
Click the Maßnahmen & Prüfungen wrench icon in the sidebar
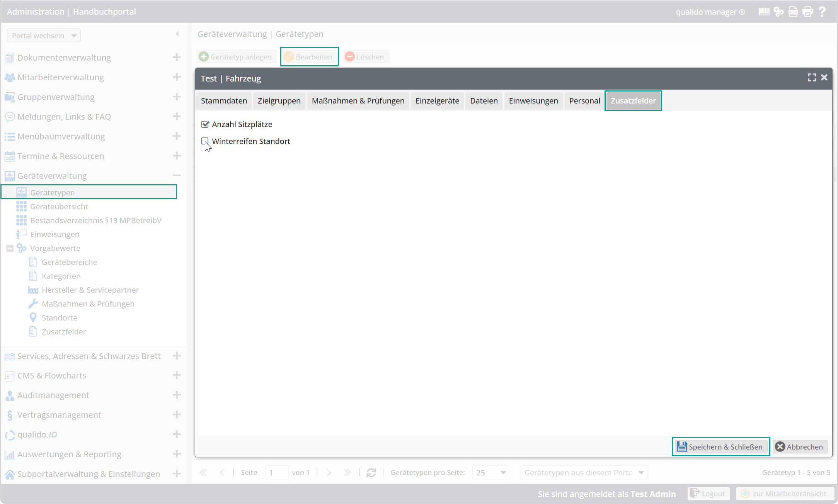[33, 304]
